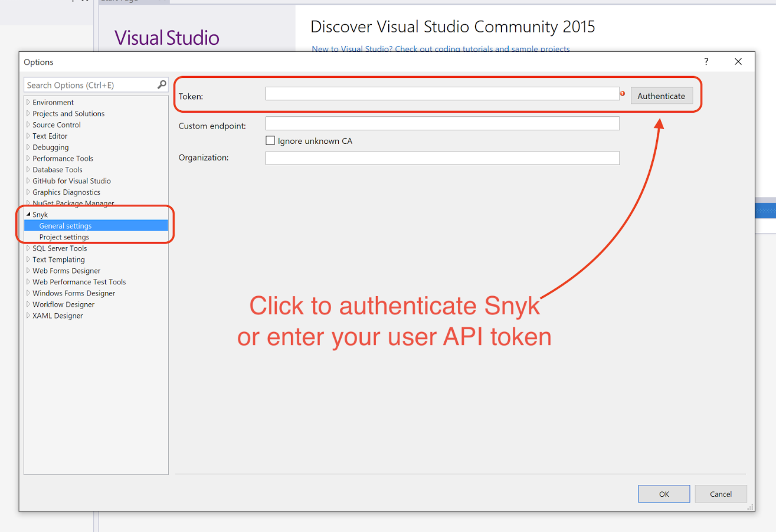
Task: Open the coding tutorials link on Start Page
Action: (441, 49)
